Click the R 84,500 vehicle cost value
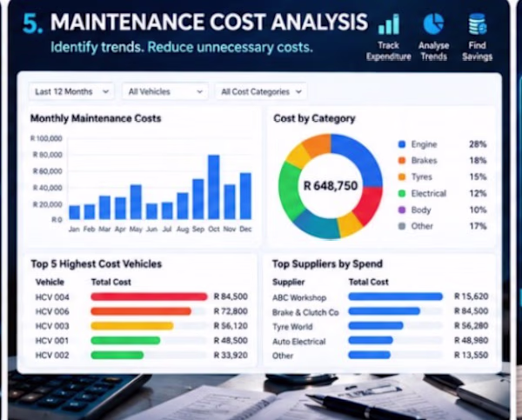 pyautogui.click(x=231, y=297)
